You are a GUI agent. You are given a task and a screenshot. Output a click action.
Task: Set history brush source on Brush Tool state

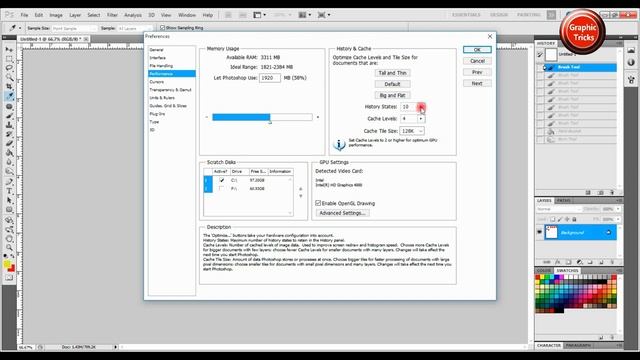tap(540, 67)
